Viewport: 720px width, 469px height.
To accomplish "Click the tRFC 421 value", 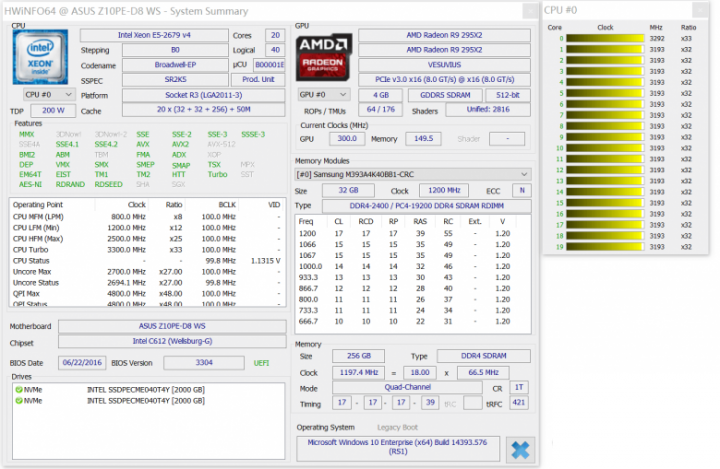I will click(x=519, y=402).
